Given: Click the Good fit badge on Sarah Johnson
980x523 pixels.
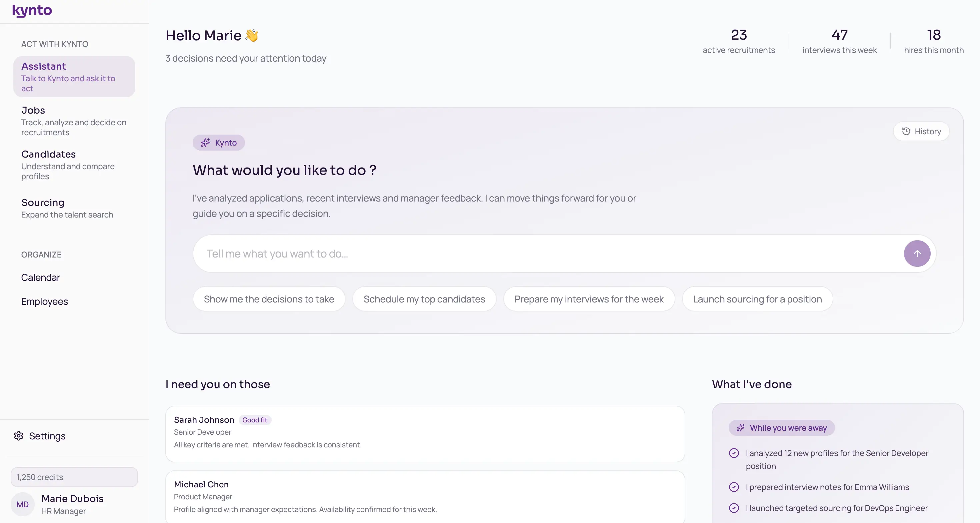Looking at the screenshot, I should (255, 420).
